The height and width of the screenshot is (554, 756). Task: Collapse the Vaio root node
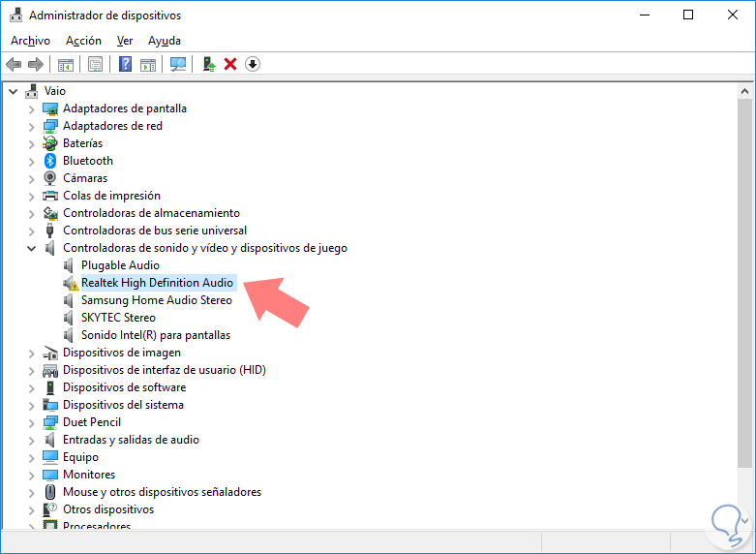tap(13, 91)
